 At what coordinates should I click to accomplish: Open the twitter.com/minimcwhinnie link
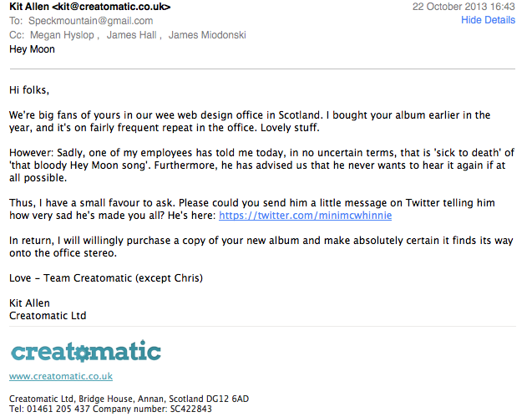click(305, 216)
